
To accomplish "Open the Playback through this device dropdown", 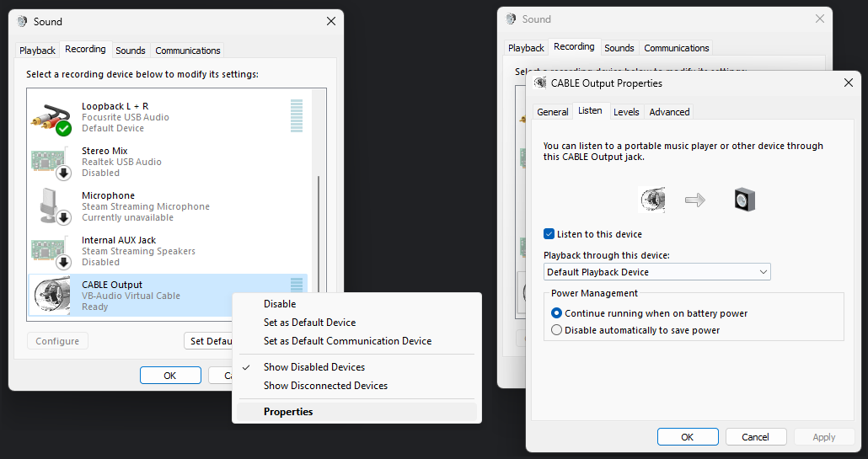I will [657, 272].
